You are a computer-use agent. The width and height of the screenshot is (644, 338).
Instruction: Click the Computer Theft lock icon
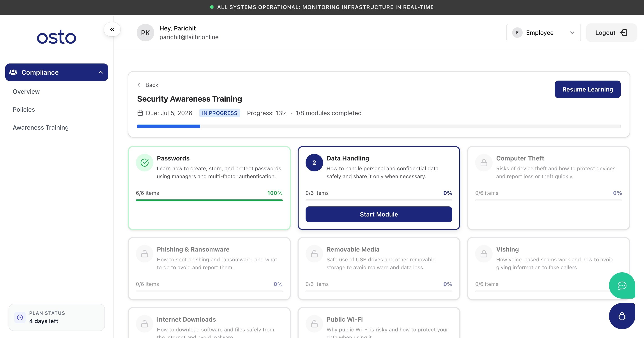click(484, 163)
